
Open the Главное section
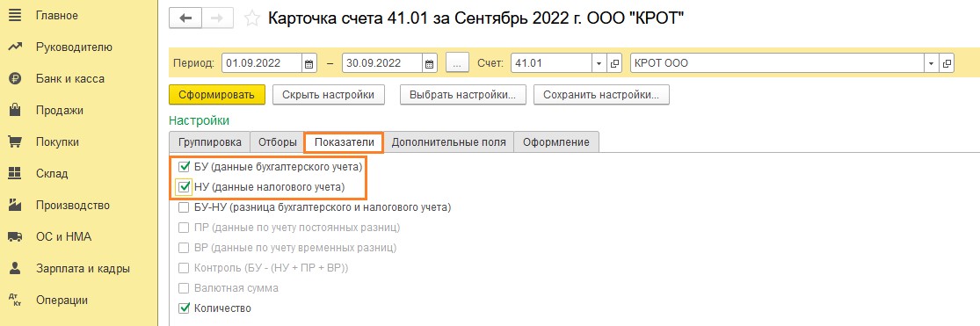[x=57, y=15]
